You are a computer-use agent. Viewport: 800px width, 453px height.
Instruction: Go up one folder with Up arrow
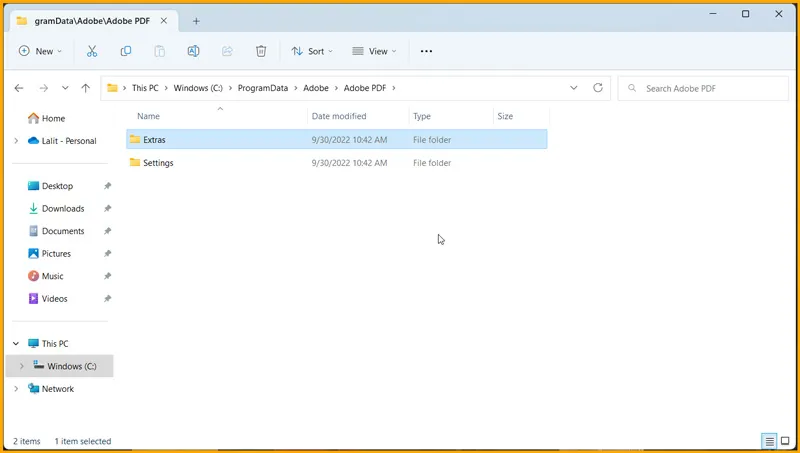pos(86,88)
